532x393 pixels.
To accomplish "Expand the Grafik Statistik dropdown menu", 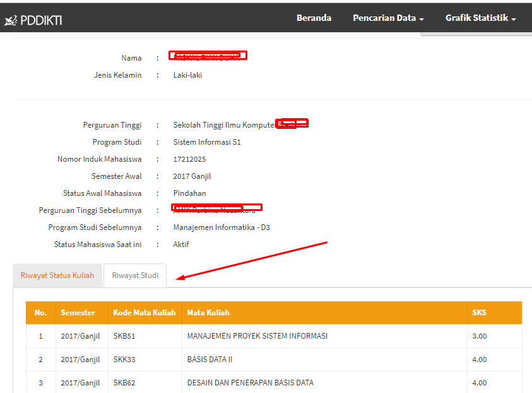I will coord(480,18).
